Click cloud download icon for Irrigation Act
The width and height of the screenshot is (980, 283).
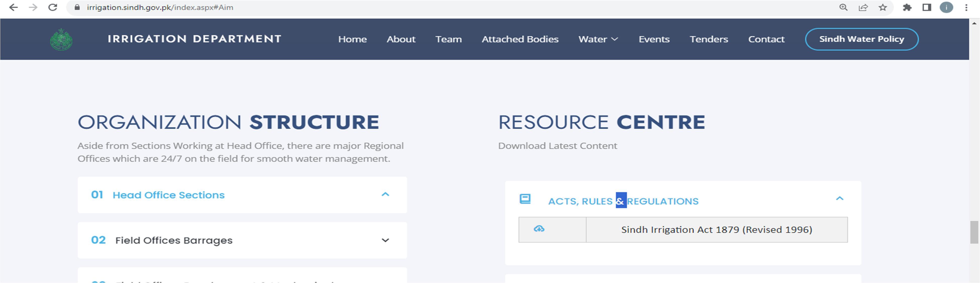coord(539,229)
